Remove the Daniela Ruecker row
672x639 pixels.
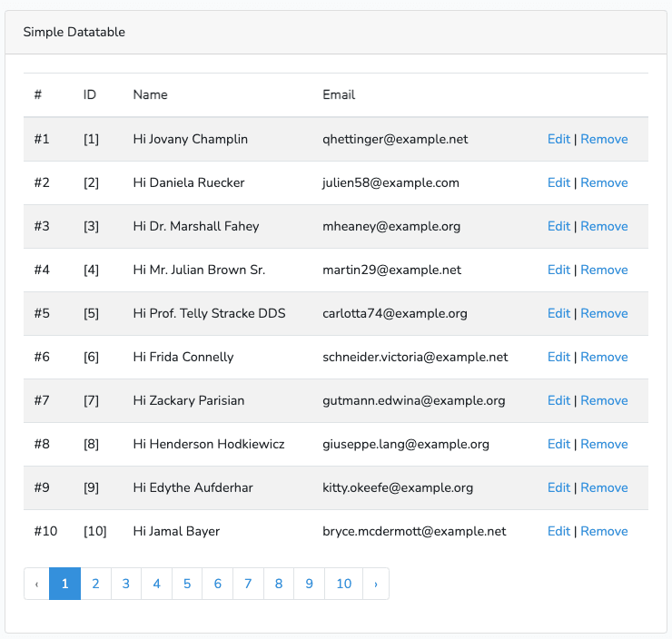coord(604,182)
